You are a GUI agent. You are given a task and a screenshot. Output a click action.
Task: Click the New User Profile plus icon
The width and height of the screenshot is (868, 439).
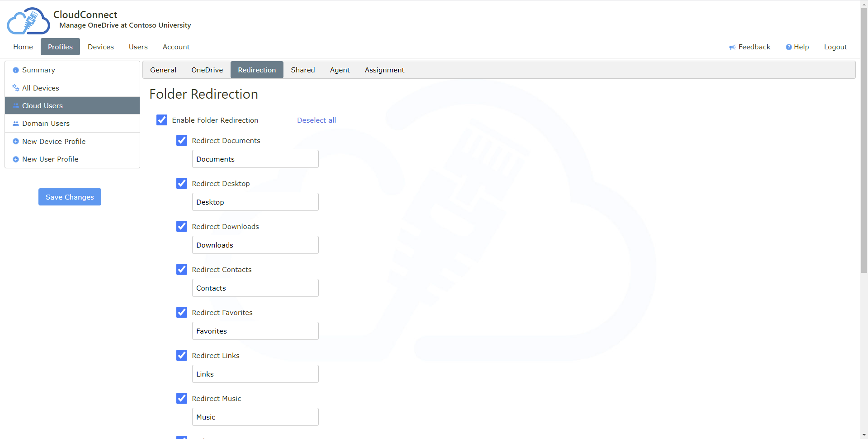[x=16, y=159]
